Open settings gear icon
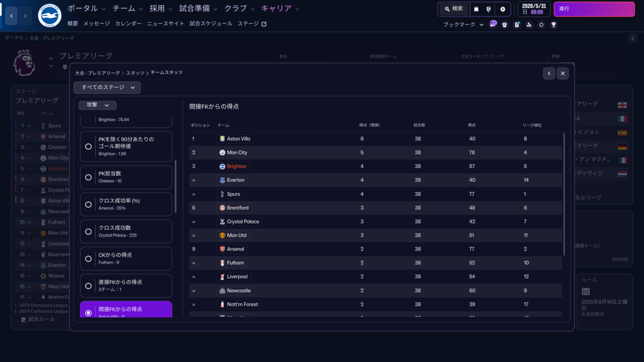Image resolution: width=644 pixels, height=362 pixels. point(503,9)
